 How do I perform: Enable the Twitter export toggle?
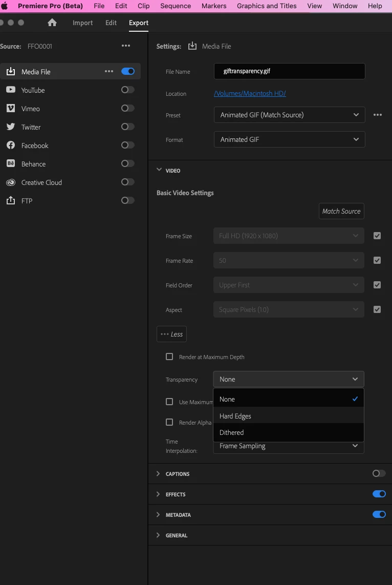click(x=128, y=127)
